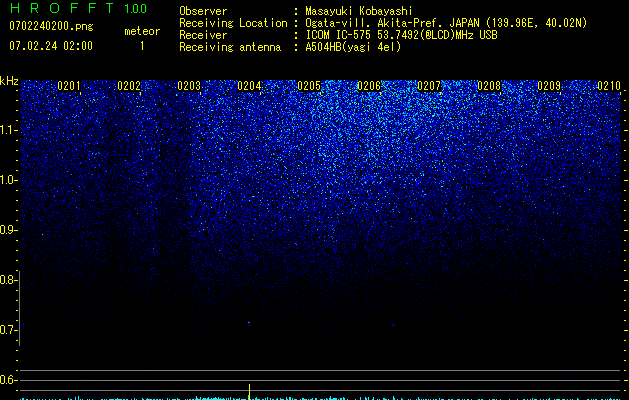
Task: Click the 0.6 kHz axis label
Action: click(8, 380)
